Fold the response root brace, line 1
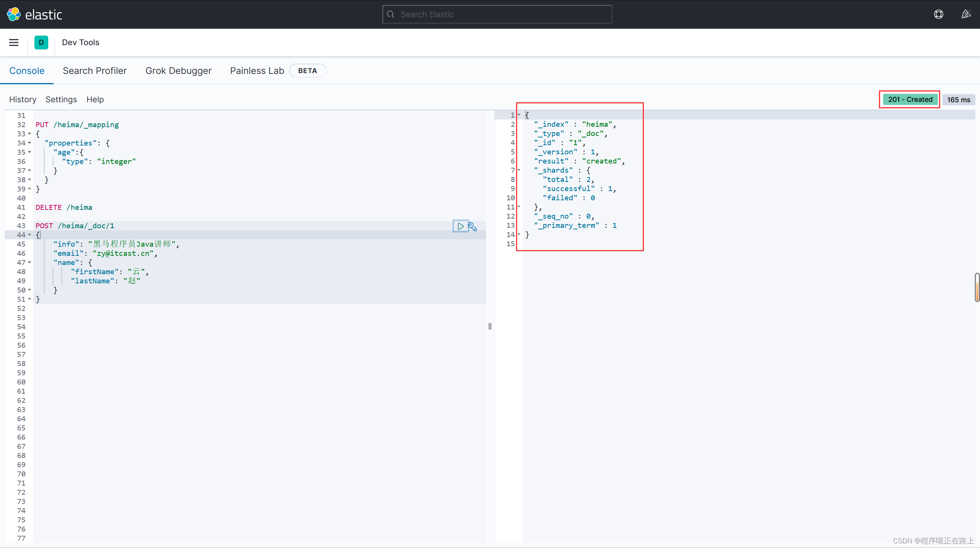This screenshot has width=980, height=548. (519, 115)
